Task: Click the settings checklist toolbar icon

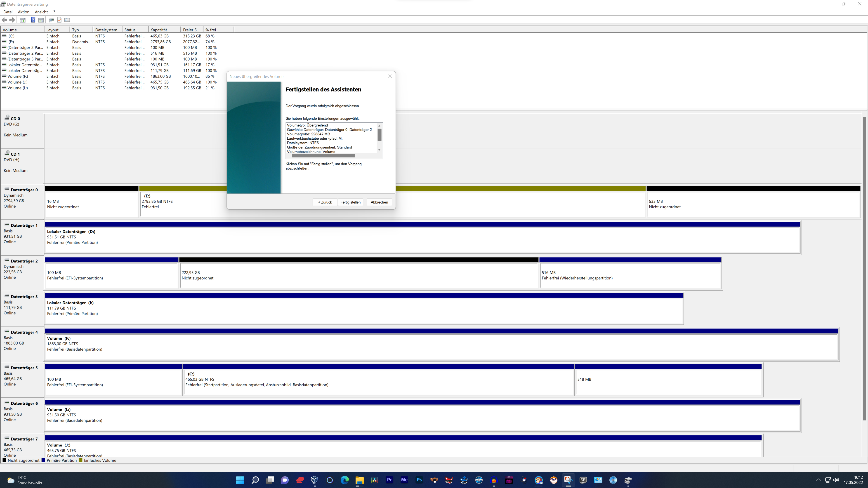Action: [67, 20]
